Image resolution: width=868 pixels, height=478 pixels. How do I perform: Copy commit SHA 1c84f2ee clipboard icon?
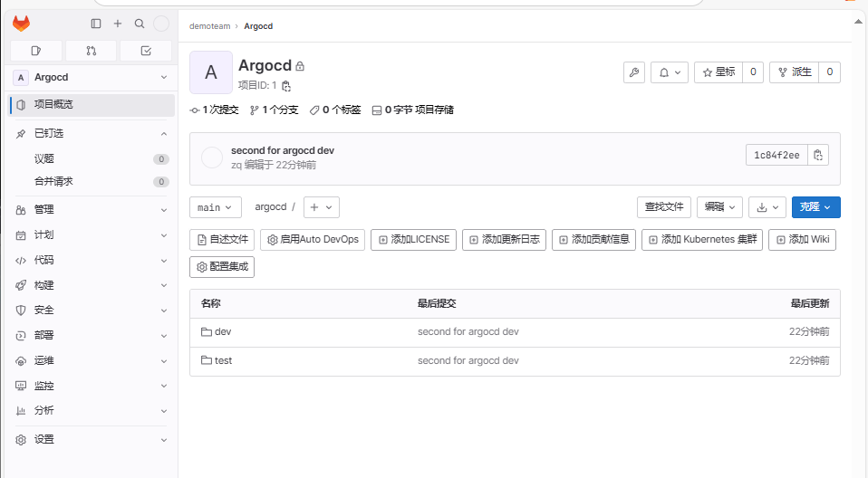(x=818, y=156)
